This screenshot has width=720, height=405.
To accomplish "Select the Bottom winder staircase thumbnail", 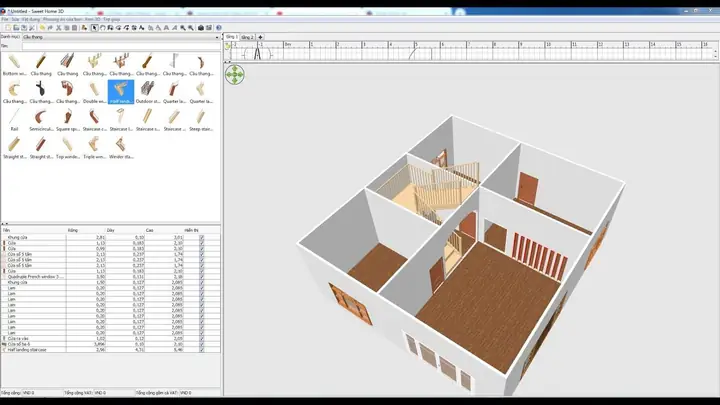I will 14,64.
